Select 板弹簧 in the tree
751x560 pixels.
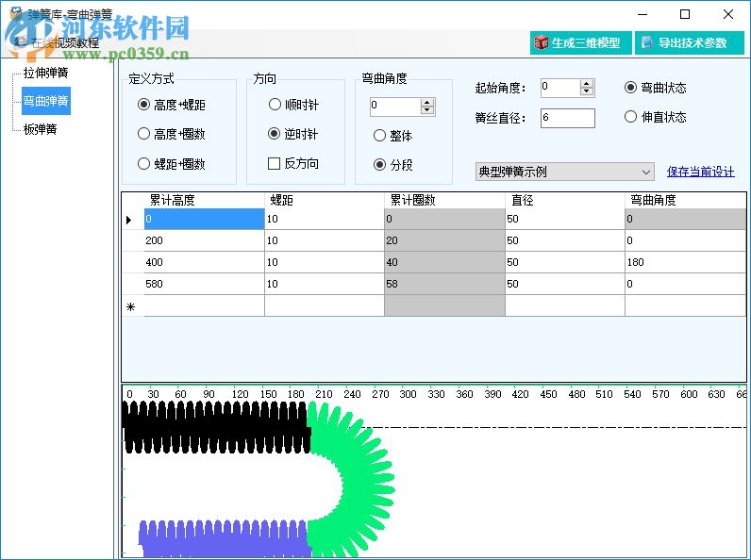pos(40,129)
